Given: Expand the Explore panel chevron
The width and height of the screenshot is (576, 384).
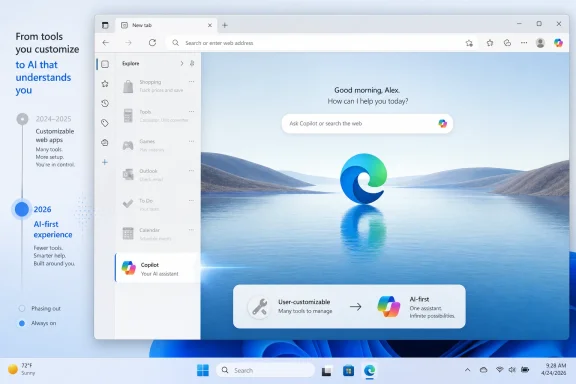Looking at the screenshot, I should point(181,64).
